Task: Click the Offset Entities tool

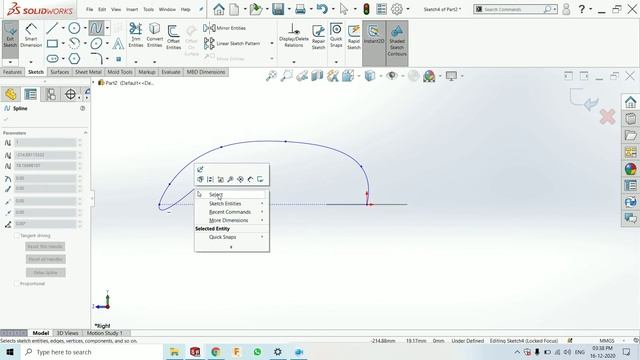Action: [173, 37]
